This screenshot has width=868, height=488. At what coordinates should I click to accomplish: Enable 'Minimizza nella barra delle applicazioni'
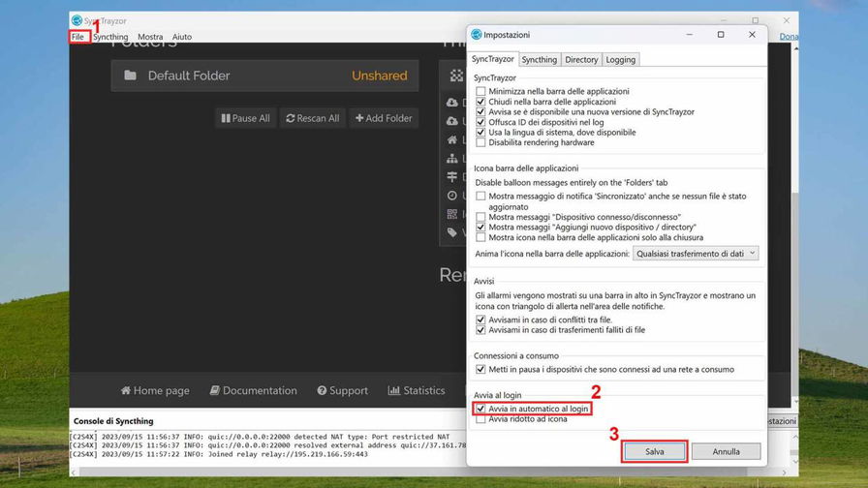point(480,91)
